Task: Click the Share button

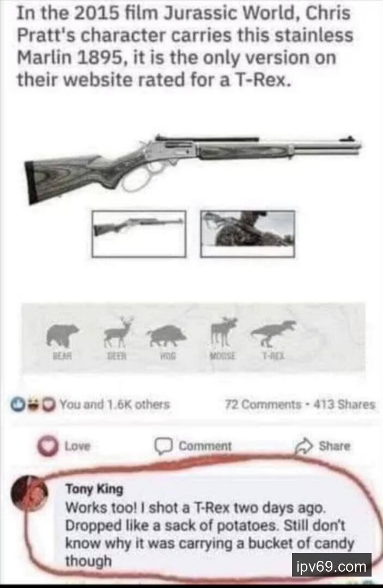Action: pyautogui.click(x=323, y=445)
